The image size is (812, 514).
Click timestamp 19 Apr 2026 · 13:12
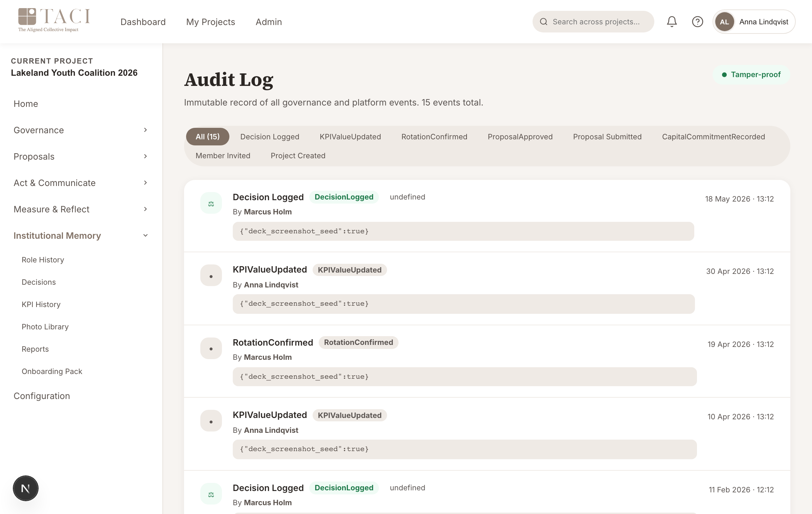coord(741,344)
